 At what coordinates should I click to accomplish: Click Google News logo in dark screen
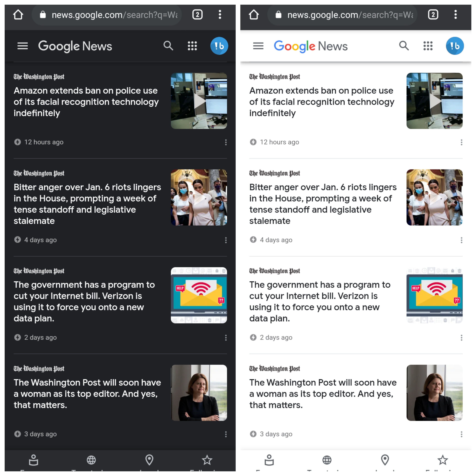pyautogui.click(x=75, y=46)
